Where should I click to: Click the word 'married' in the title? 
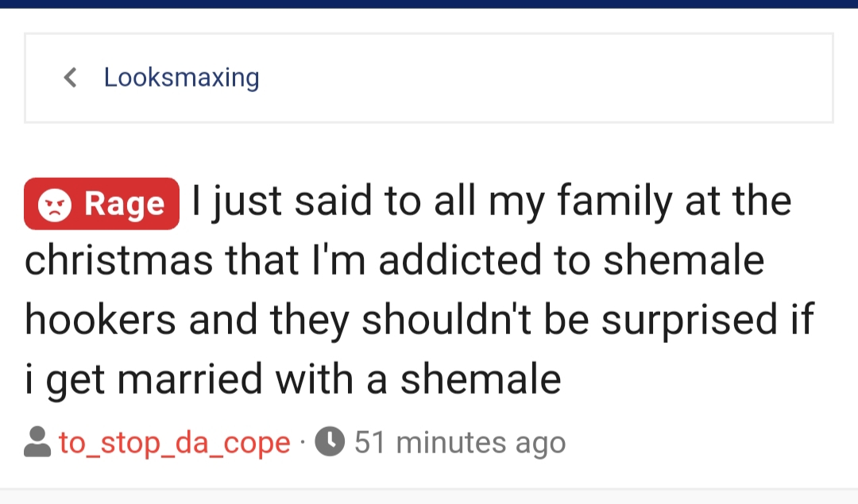coord(190,380)
